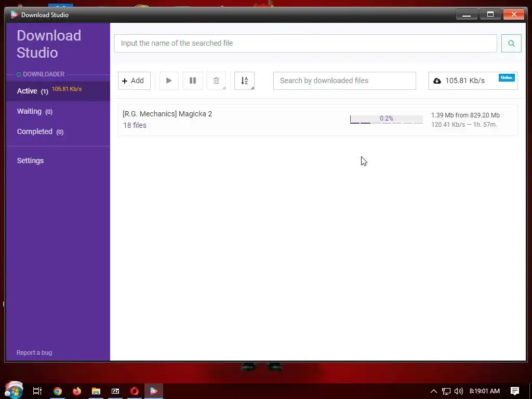Minimize the Download Studio window
532x399 pixels.
tap(467, 15)
